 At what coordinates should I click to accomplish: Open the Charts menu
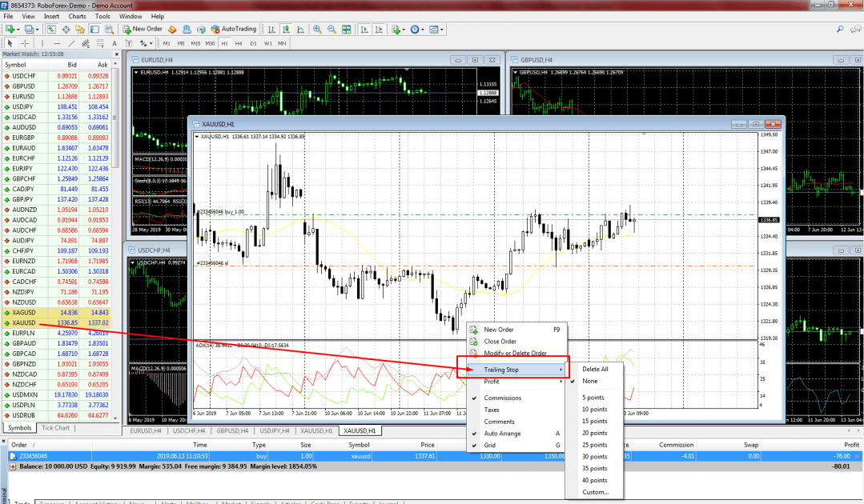(x=77, y=17)
